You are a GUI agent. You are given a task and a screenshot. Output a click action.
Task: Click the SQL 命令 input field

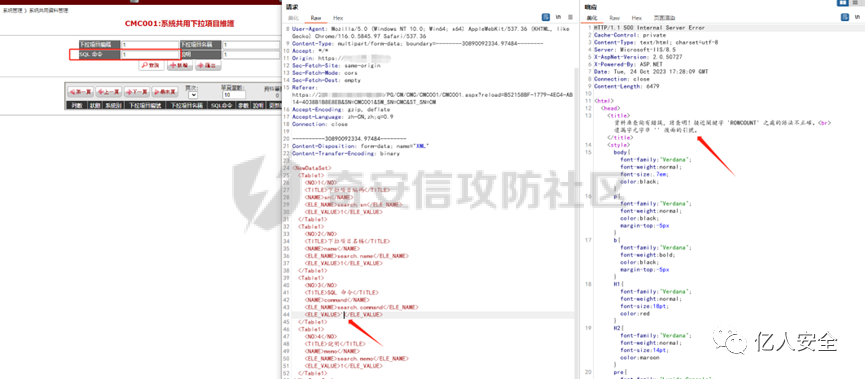pos(150,55)
